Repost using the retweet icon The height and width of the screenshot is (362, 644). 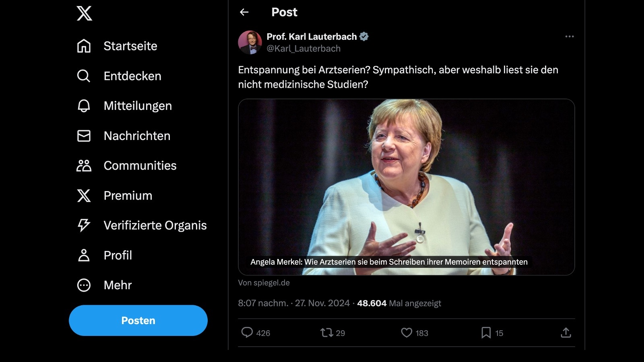326,332
